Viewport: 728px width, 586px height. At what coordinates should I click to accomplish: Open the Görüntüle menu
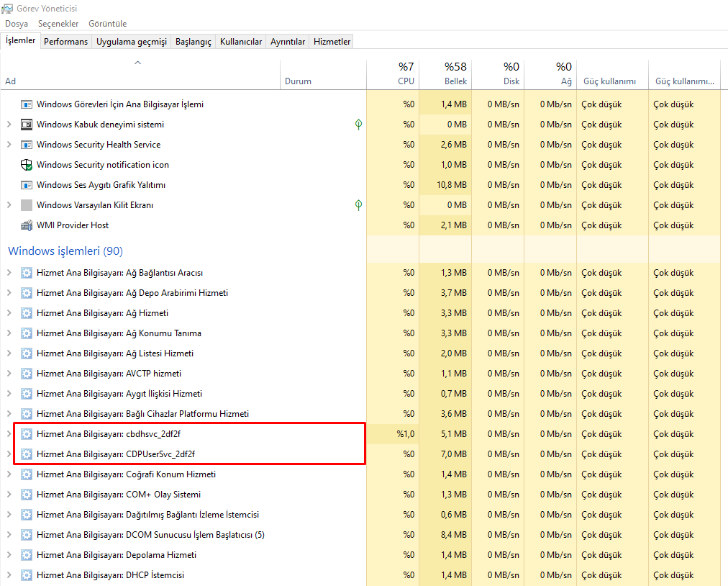click(107, 24)
